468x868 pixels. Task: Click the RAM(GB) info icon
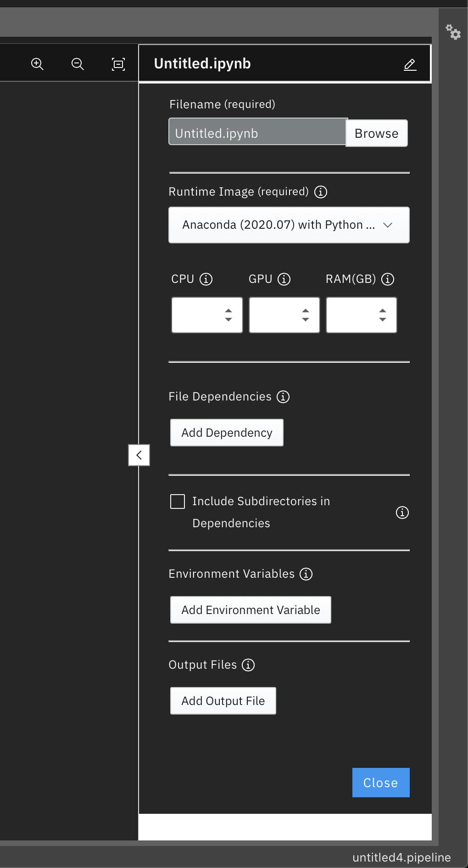click(x=388, y=279)
